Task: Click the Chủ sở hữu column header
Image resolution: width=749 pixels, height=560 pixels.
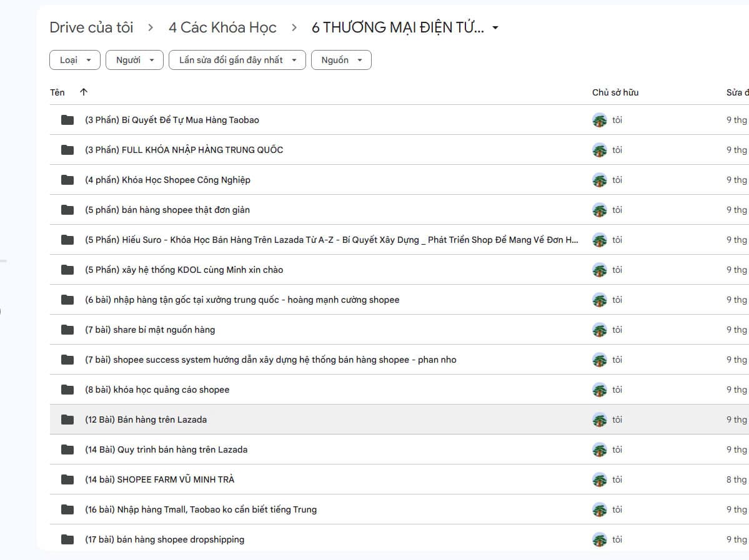Action: click(615, 92)
